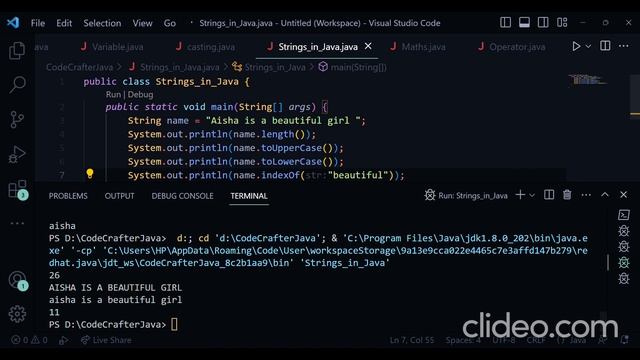This screenshot has height=360, width=640.
Task: Open the Search view in activity bar
Action: 17,85
